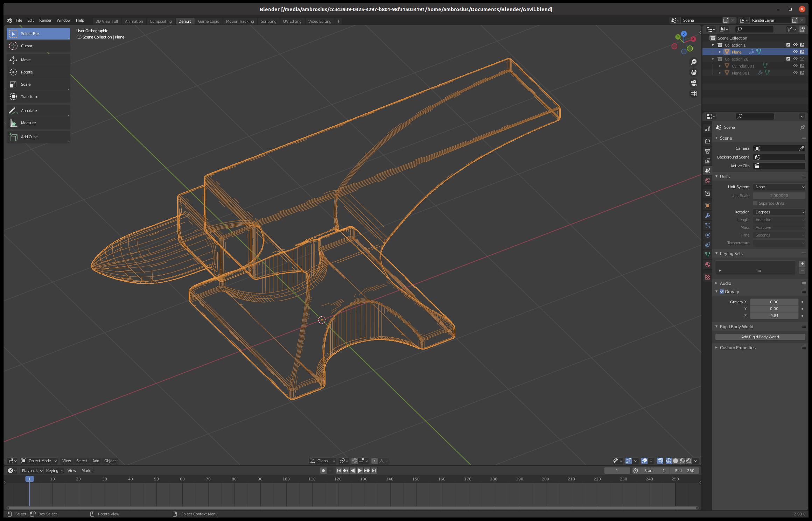This screenshot has width=812, height=521.
Task: Toggle snapping magnet in viewport header
Action: click(354, 461)
